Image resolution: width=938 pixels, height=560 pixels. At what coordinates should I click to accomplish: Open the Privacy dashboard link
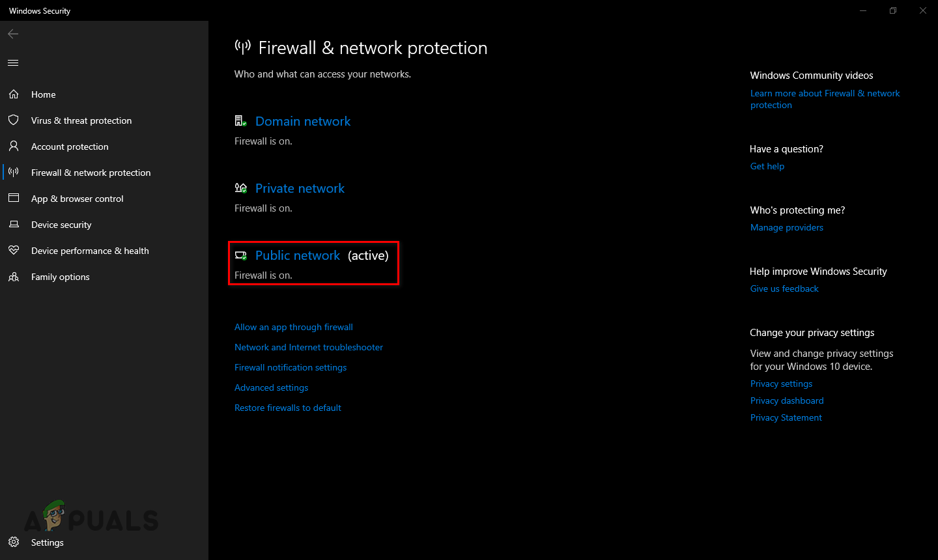pyautogui.click(x=786, y=400)
